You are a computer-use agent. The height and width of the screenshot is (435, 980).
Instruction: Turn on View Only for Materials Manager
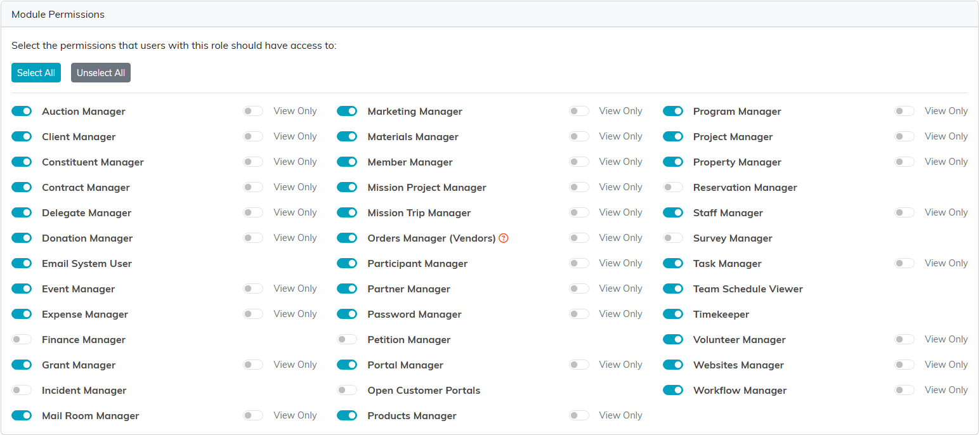click(x=579, y=136)
